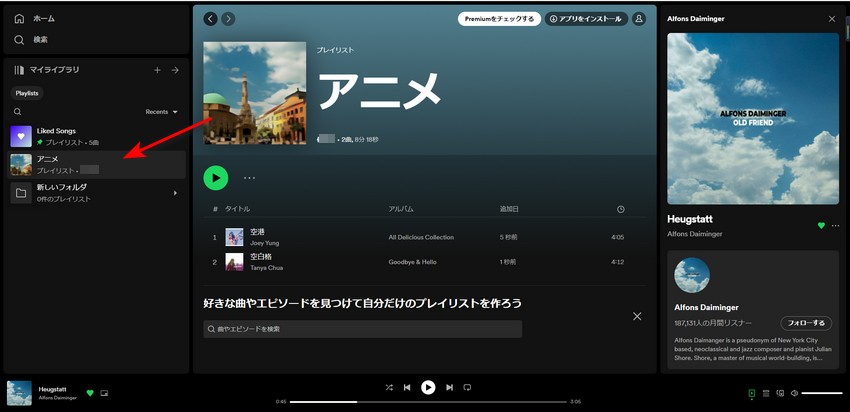
Task: Seek on playback progress bar
Action: [x=428, y=402]
